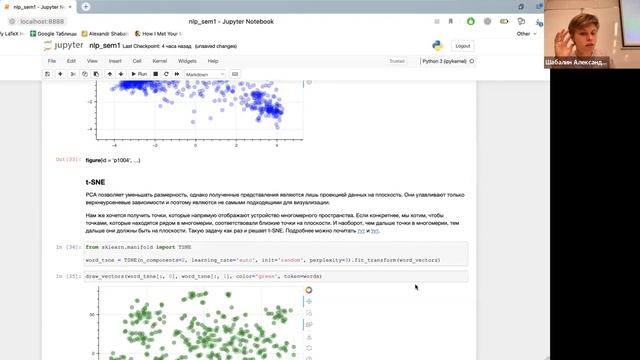Toggle the Pan tool on the green plot
This screenshot has width=640, height=360.
(x=309, y=302)
